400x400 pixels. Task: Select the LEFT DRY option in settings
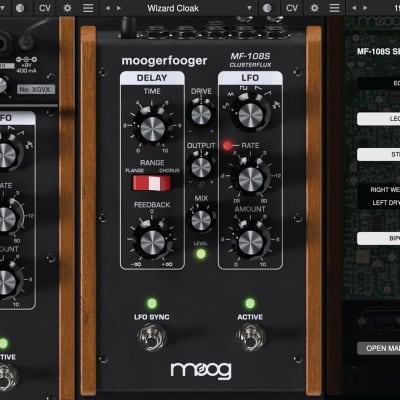[386, 203]
